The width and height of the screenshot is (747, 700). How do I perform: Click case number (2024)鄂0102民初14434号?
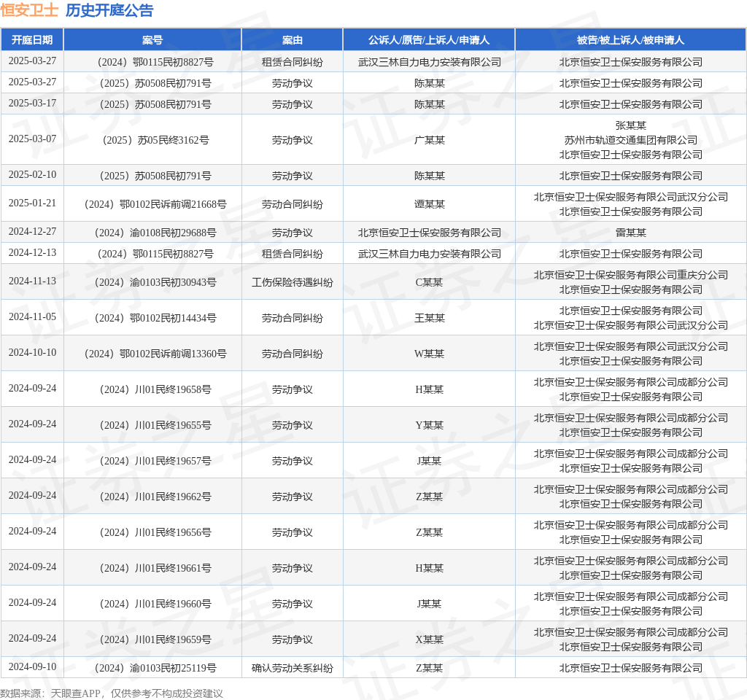coord(156,318)
